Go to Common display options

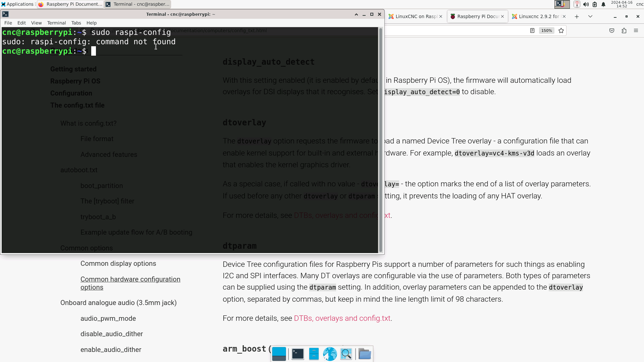tap(118, 263)
